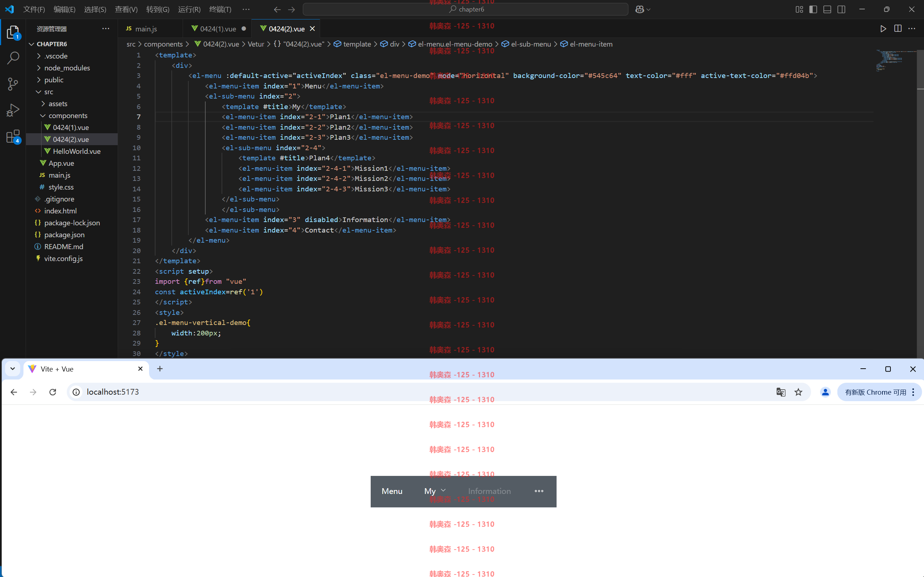Screen dimensions: 924x577
Task: Open App.vue in the file tree
Action: 72,163
